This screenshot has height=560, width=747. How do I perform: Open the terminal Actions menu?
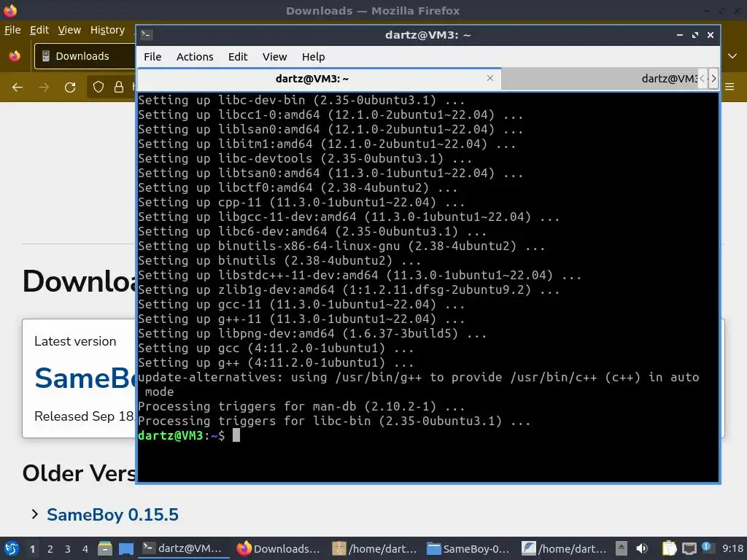point(195,57)
